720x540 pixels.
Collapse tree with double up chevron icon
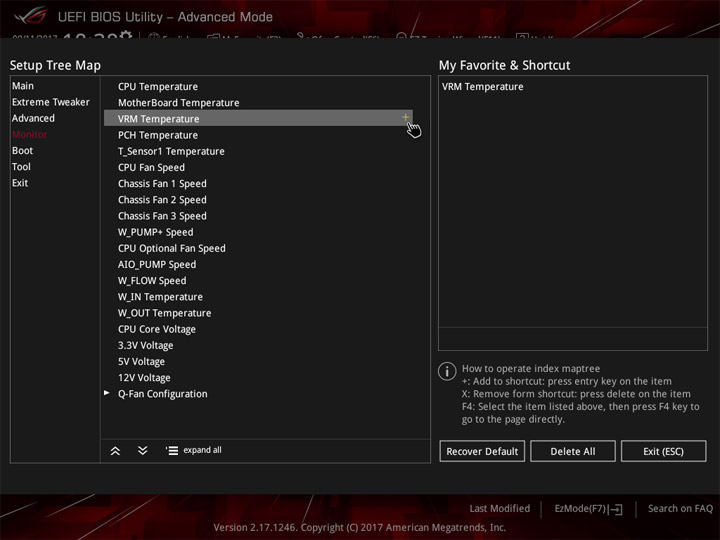115,450
